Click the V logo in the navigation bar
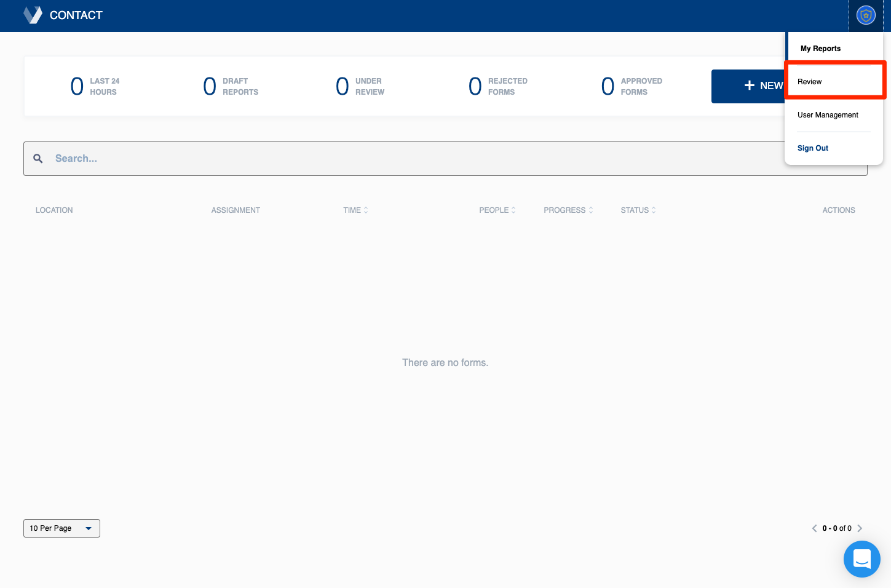The width and height of the screenshot is (891, 588). (x=33, y=15)
